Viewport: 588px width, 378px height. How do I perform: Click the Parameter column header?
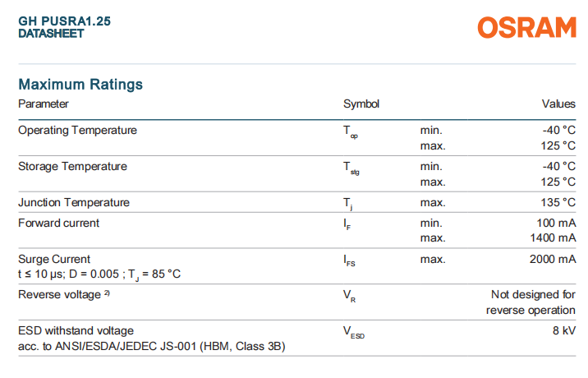(44, 104)
